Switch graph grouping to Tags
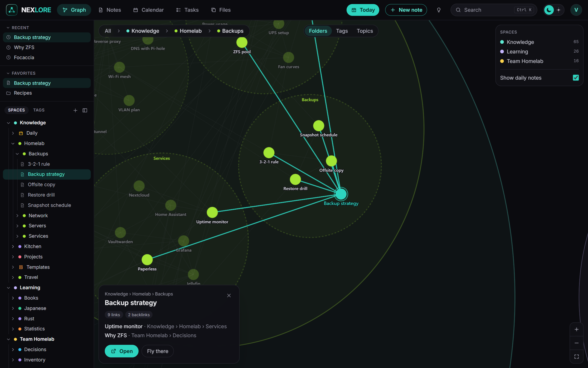This screenshot has width=588, height=368. point(342,31)
